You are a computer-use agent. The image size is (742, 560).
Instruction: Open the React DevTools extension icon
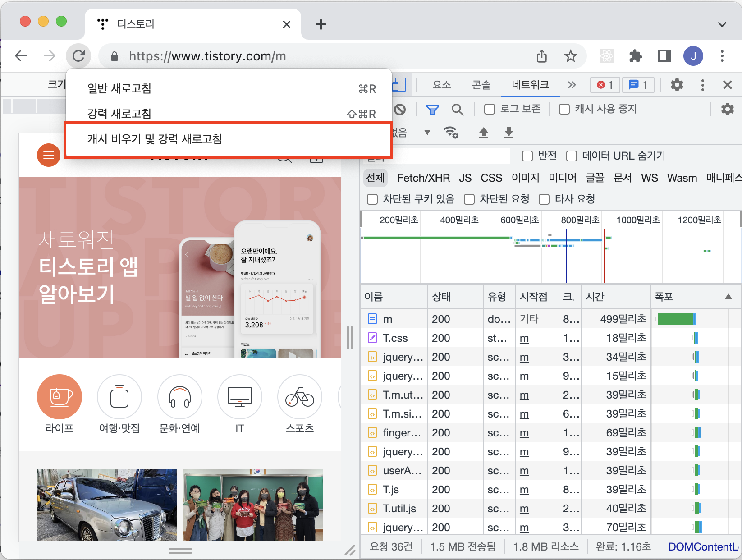pyautogui.click(x=607, y=56)
